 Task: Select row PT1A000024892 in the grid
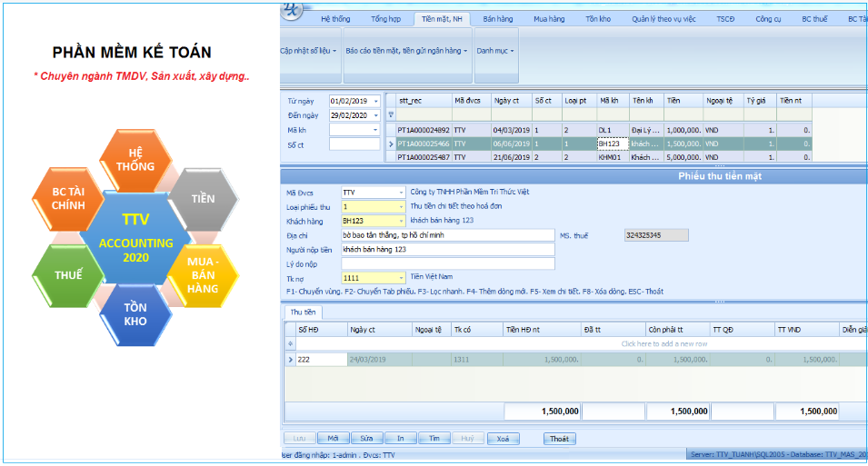click(x=604, y=130)
